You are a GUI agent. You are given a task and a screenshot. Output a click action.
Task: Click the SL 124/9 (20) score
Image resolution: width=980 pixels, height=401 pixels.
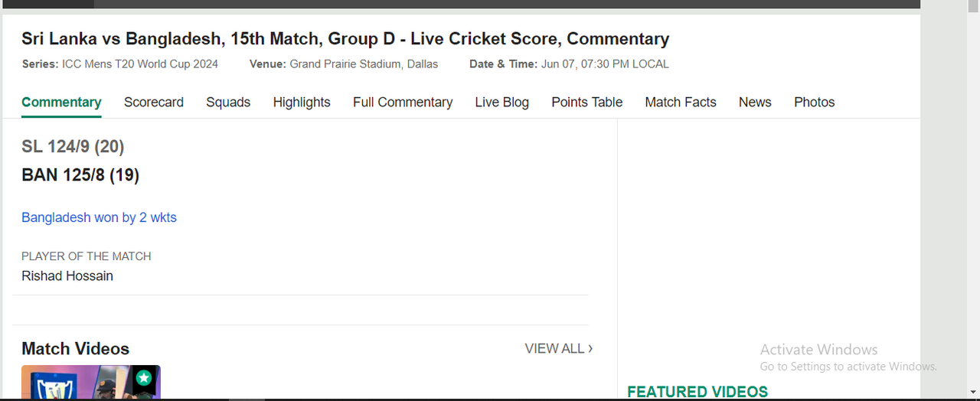73,146
